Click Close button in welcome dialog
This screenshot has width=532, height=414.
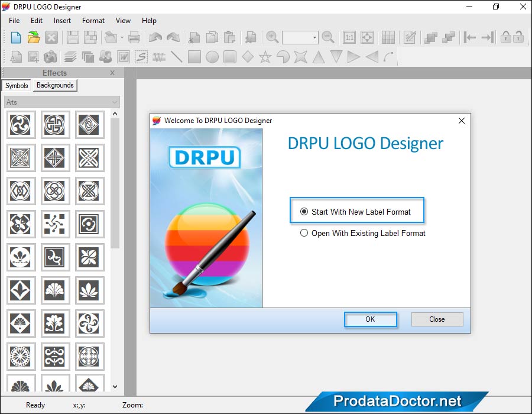(437, 319)
